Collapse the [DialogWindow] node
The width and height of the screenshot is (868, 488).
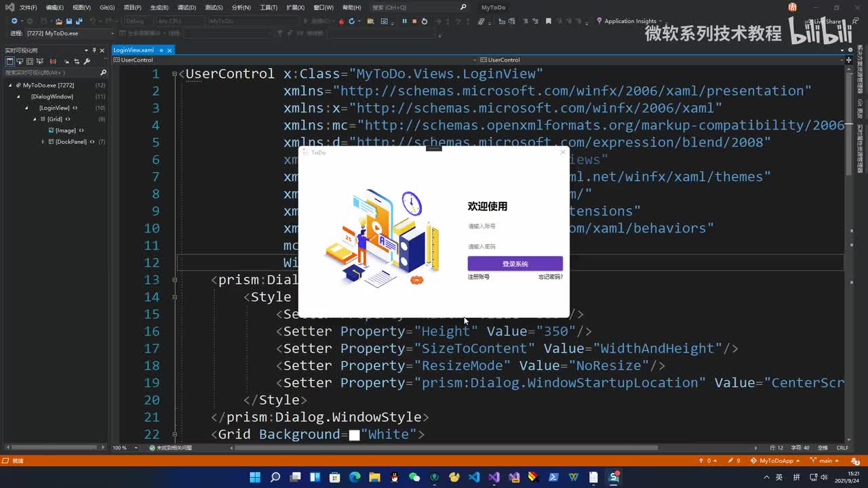(x=18, y=97)
